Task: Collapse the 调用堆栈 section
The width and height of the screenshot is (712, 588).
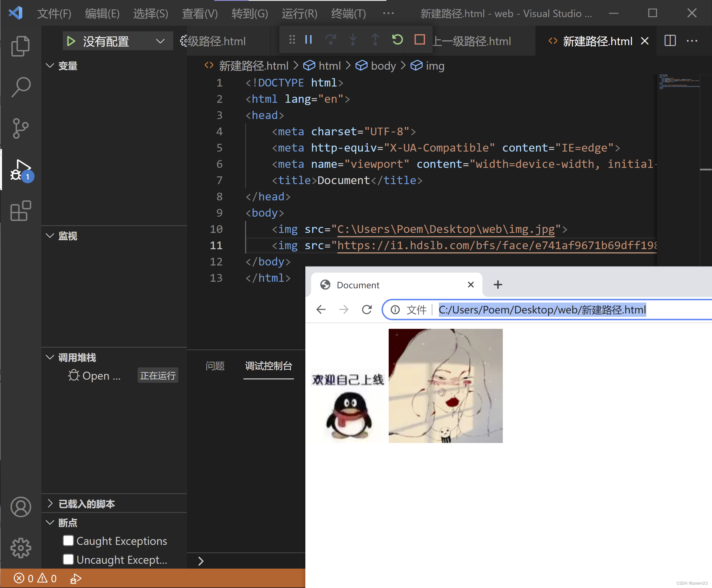Action: pyautogui.click(x=50, y=357)
